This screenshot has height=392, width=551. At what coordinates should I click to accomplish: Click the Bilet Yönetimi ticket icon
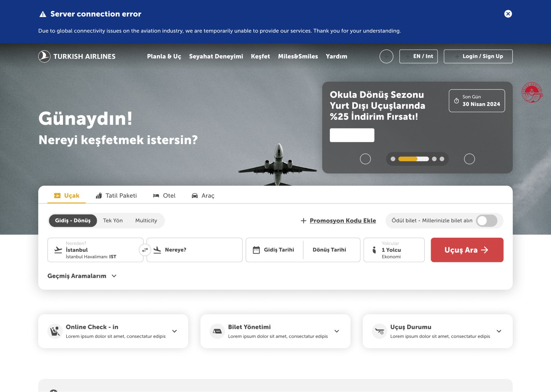click(x=217, y=331)
